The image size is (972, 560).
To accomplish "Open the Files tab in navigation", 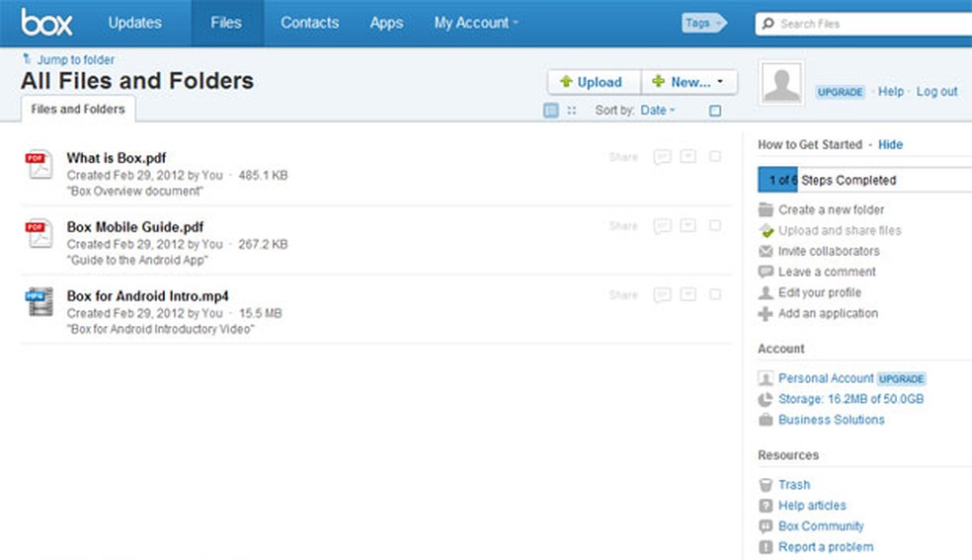I will click(225, 23).
